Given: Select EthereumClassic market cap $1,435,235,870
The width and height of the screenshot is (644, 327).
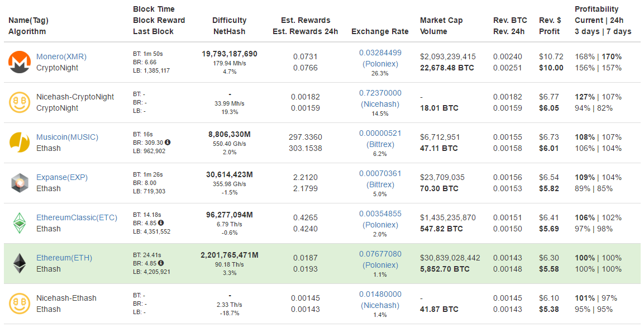Looking at the screenshot, I should point(448,218).
